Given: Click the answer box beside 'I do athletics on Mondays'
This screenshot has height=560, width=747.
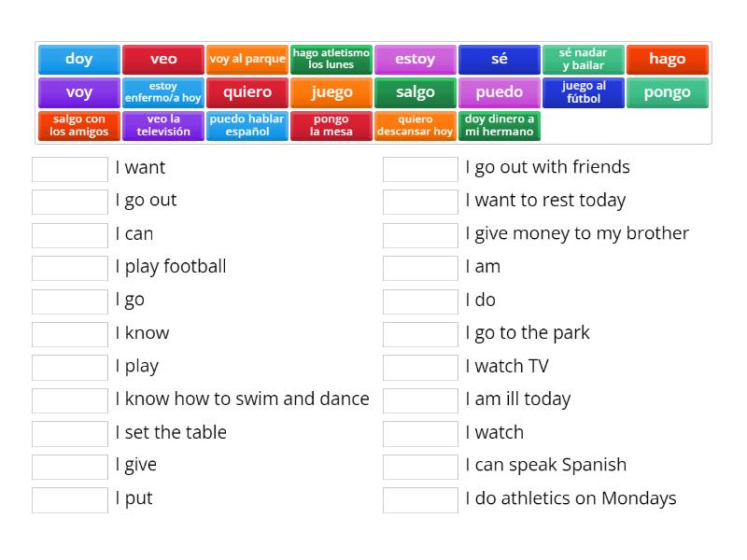Looking at the screenshot, I should (x=420, y=499).
